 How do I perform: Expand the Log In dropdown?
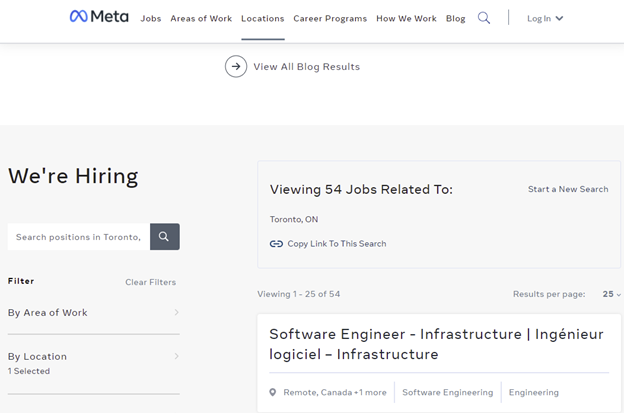click(545, 18)
